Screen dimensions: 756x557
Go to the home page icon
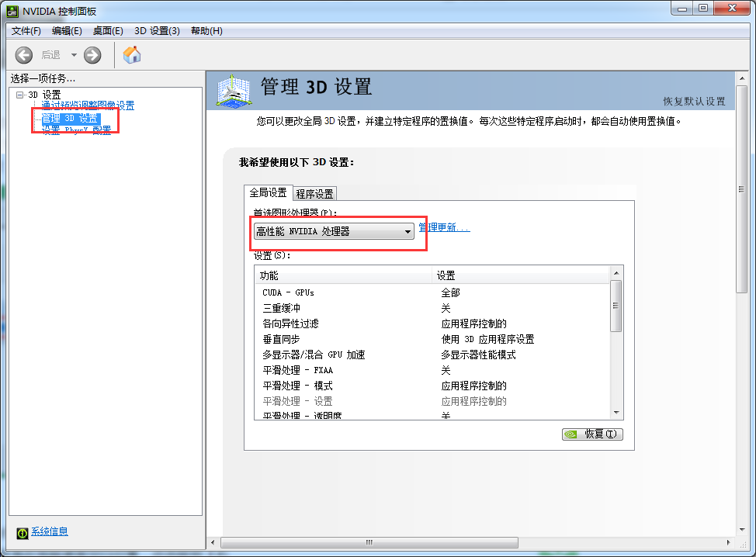click(132, 55)
